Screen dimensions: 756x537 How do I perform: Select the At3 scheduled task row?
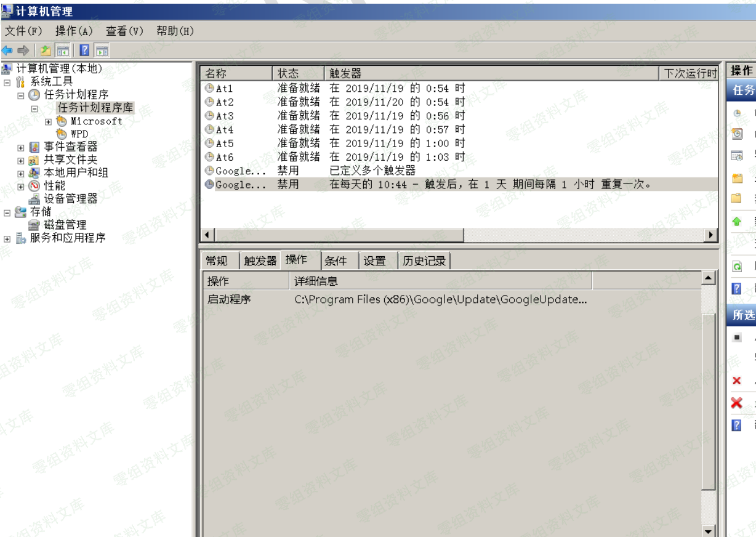coord(224,116)
